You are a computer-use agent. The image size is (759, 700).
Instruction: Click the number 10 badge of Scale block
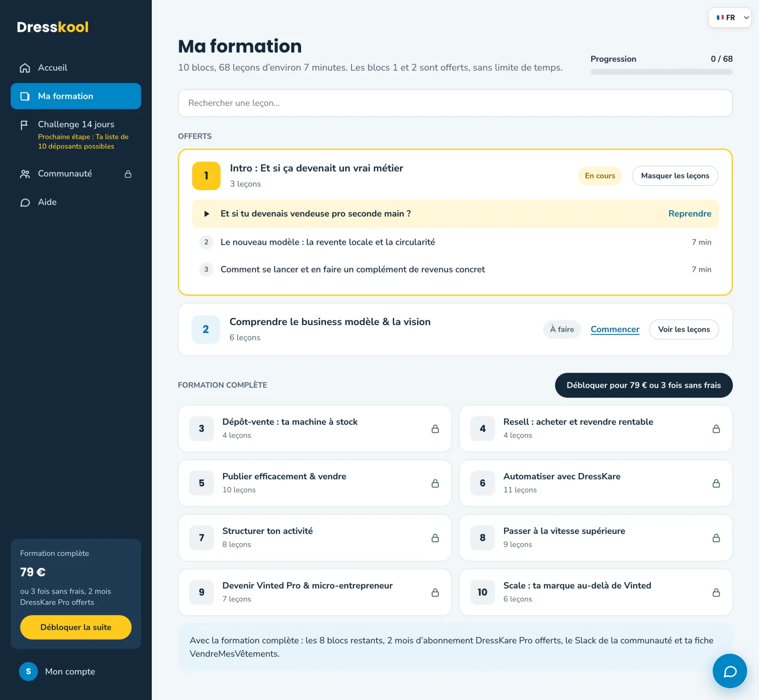coord(482,592)
